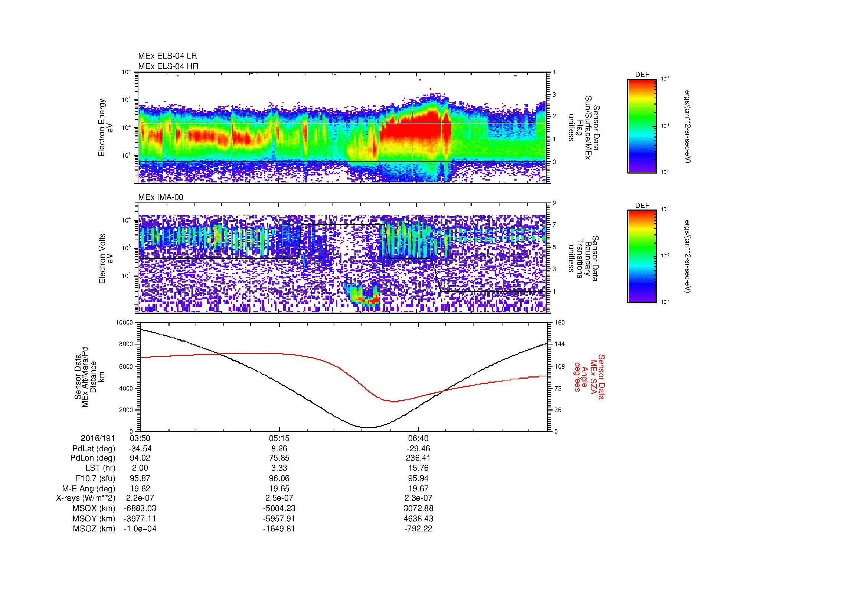Click the PdLon value 94.02
This screenshot has width=868, height=613.
(140, 458)
